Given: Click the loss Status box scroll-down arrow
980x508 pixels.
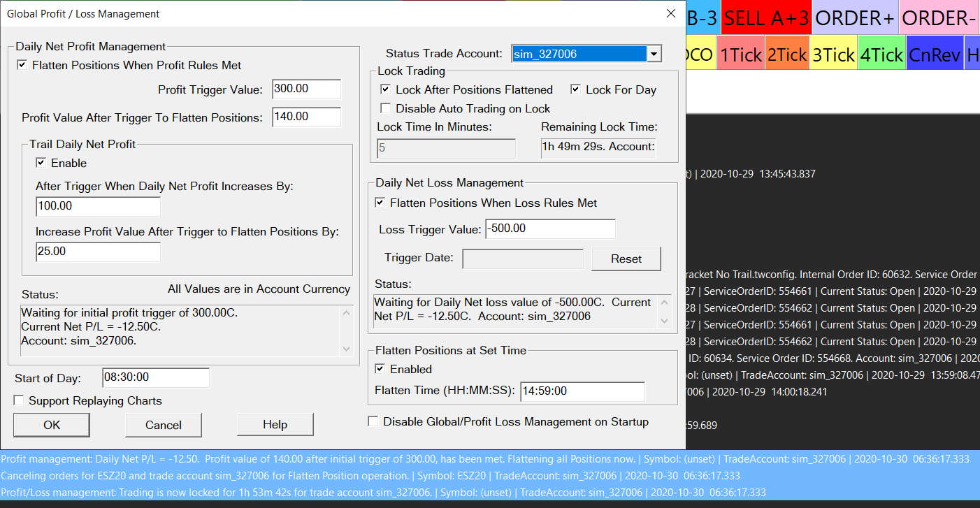Looking at the screenshot, I should (x=665, y=321).
